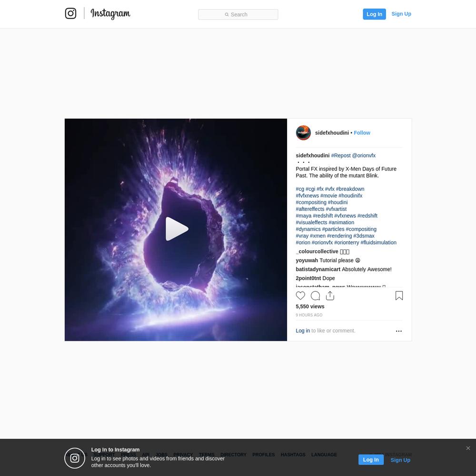476x476 pixels.
Task: Open the #visualeffects hashtag
Action: (x=311, y=222)
